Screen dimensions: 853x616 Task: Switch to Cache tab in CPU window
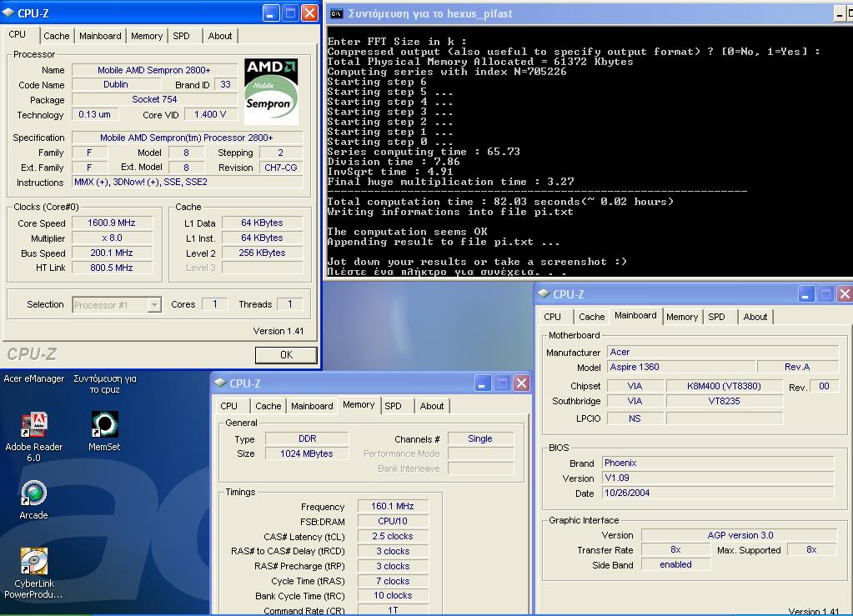[57, 36]
